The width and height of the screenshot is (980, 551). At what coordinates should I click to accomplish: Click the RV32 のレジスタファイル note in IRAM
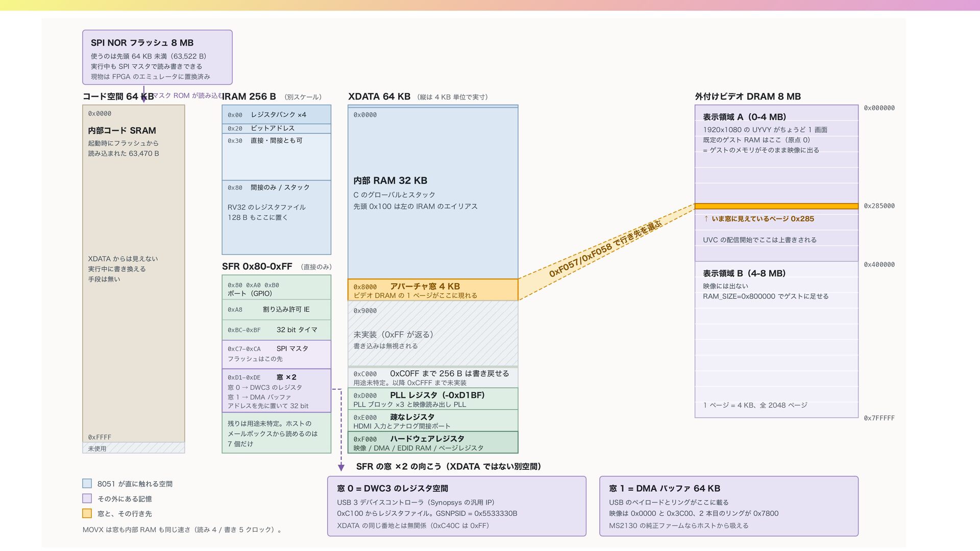pyautogui.click(x=266, y=212)
